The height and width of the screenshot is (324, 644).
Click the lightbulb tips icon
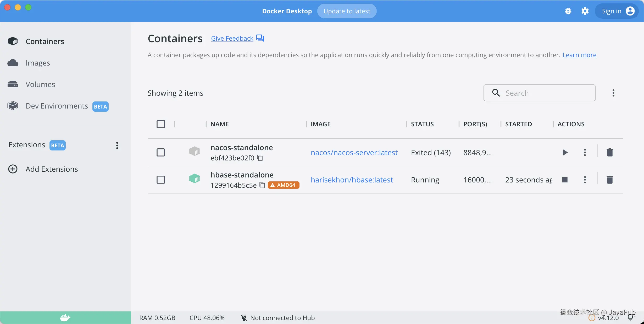[x=631, y=318]
